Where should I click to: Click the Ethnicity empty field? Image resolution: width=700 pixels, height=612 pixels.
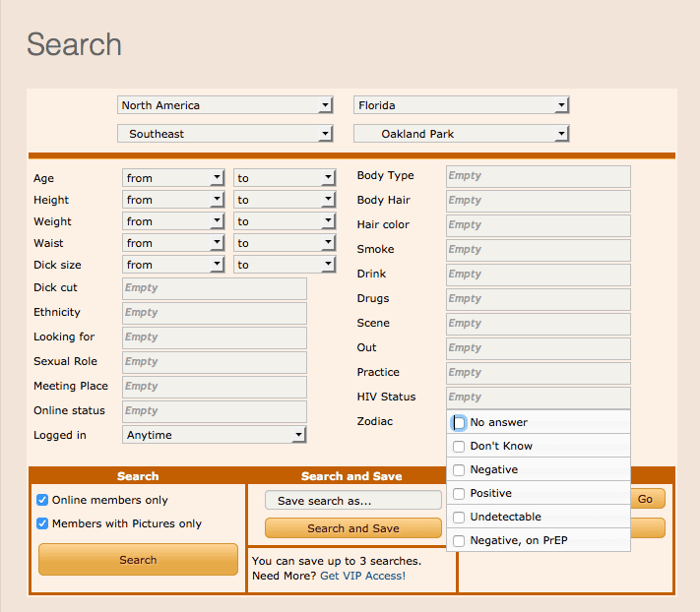214,313
